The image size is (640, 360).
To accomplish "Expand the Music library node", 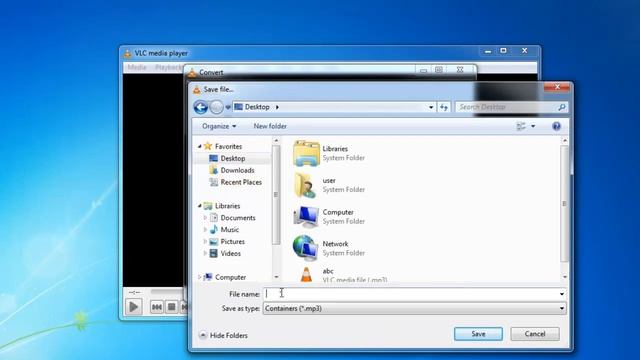I will [x=205, y=230].
